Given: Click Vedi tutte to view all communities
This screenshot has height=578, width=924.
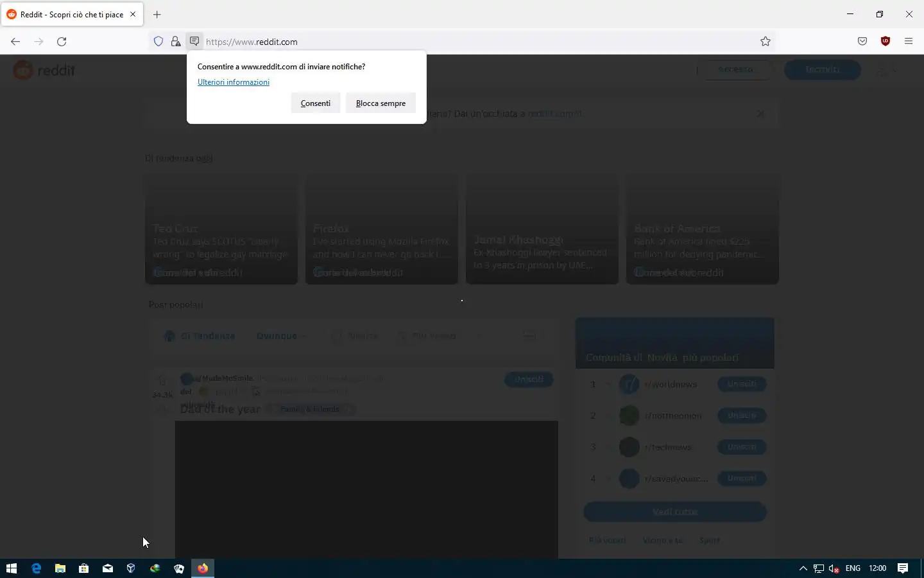Looking at the screenshot, I should (x=675, y=512).
